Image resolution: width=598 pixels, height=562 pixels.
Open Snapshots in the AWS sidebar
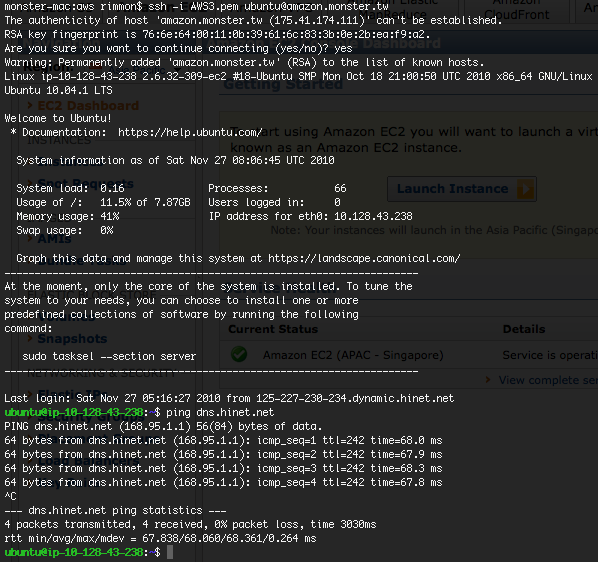pyautogui.click(x=72, y=339)
